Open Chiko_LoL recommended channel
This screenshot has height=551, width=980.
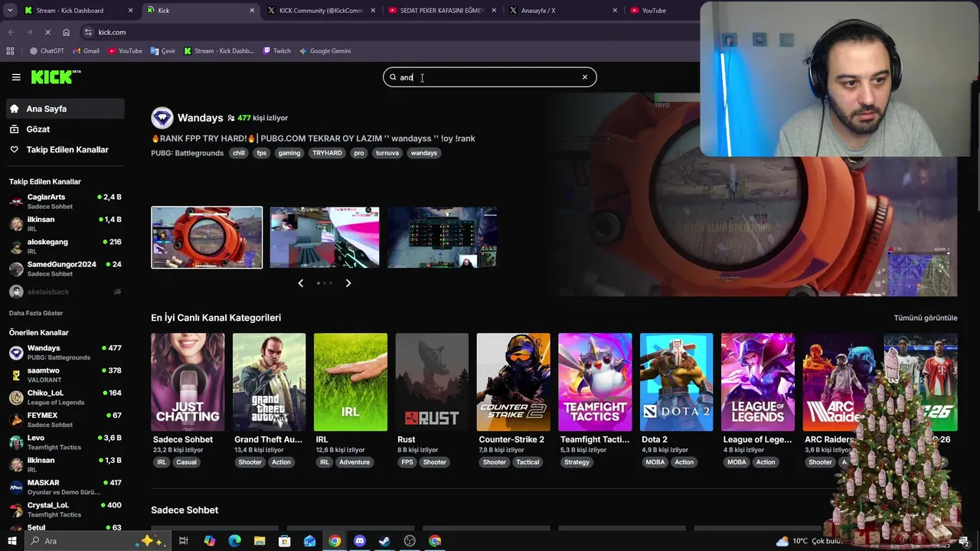coord(65,397)
